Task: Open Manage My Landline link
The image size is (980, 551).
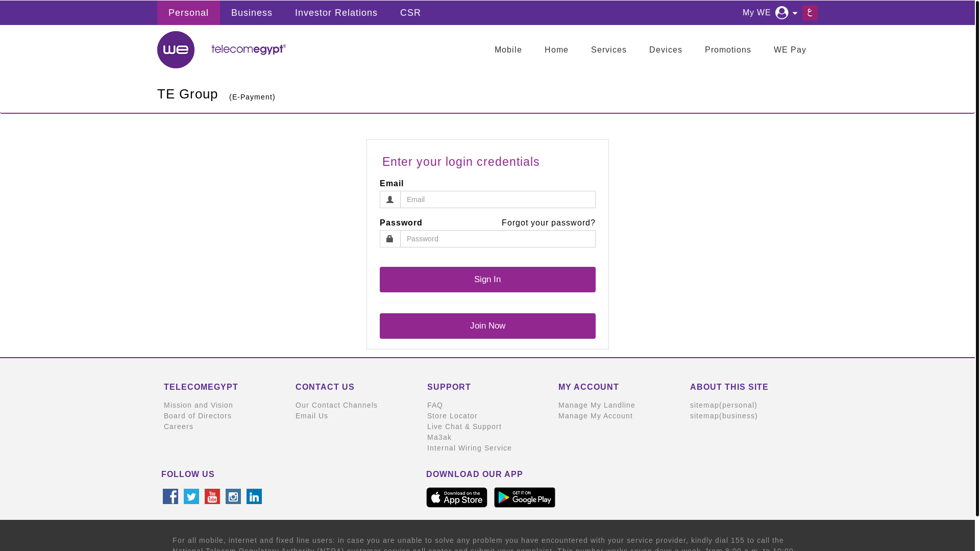Action: pos(597,405)
